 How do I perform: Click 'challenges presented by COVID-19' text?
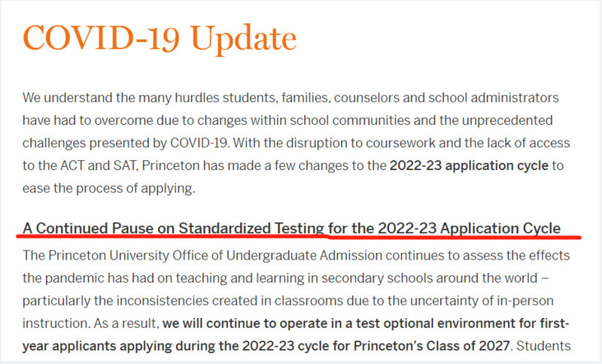(125, 143)
